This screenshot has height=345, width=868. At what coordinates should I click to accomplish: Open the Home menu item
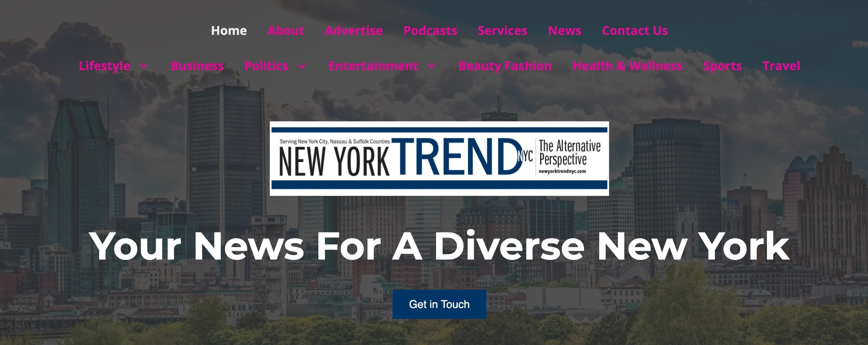pos(229,31)
